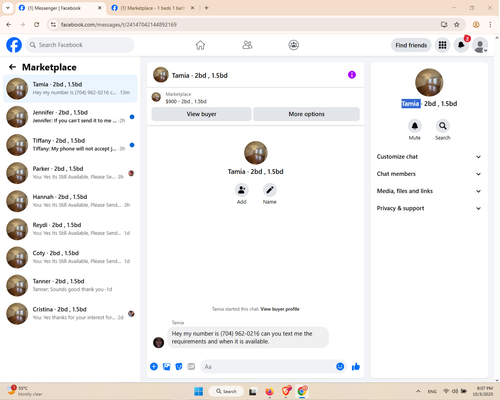500x400 pixels.
Task: Click the Find friends button
Action: coord(411,45)
